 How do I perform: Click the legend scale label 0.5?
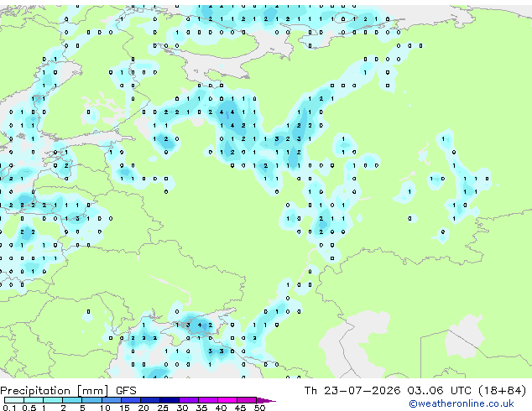(x=29, y=408)
